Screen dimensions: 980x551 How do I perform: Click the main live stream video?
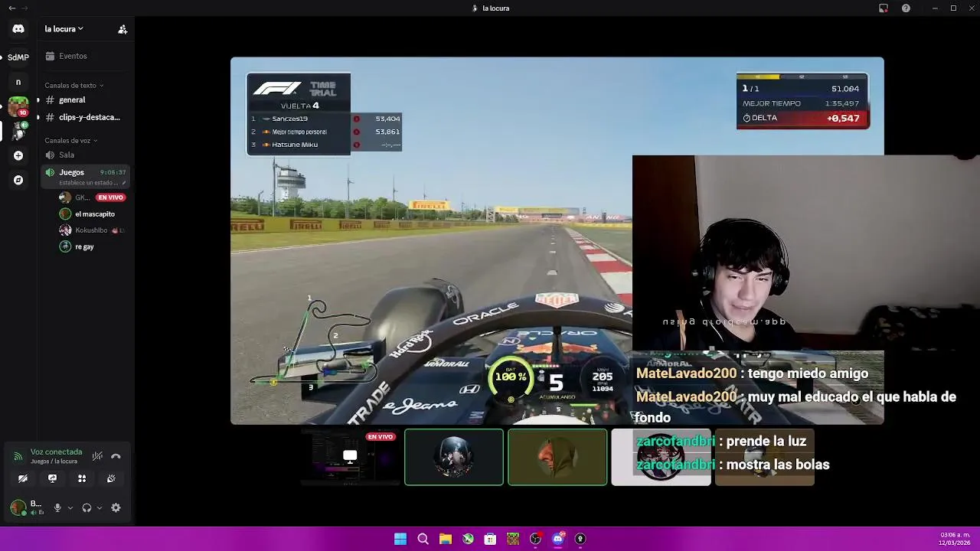557,240
